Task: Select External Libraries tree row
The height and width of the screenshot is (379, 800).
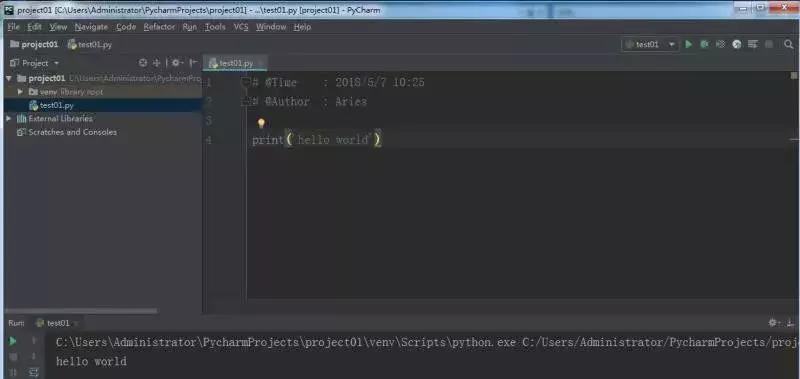Action: [x=102, y=118]
